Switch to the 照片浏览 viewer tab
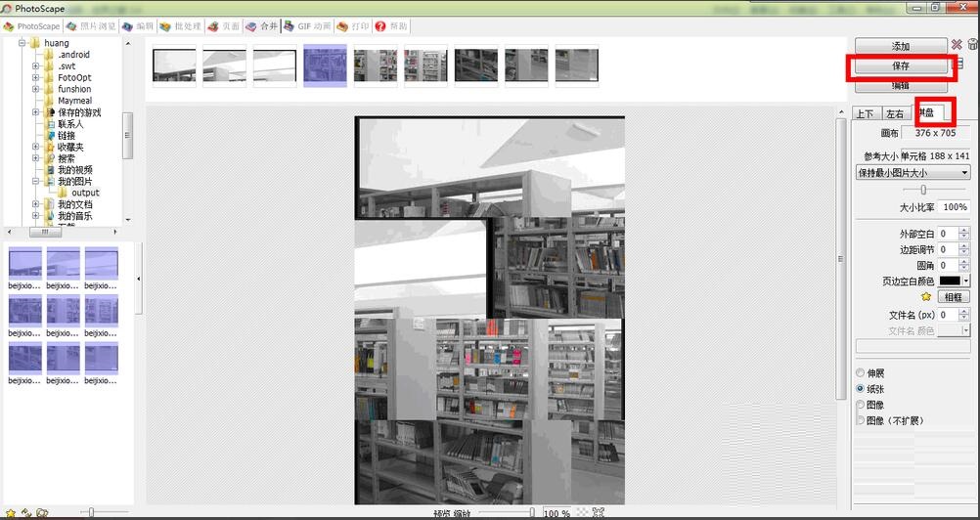Viewport: 980px width, 520px height. pyautogui.click(x=91, y=26)
